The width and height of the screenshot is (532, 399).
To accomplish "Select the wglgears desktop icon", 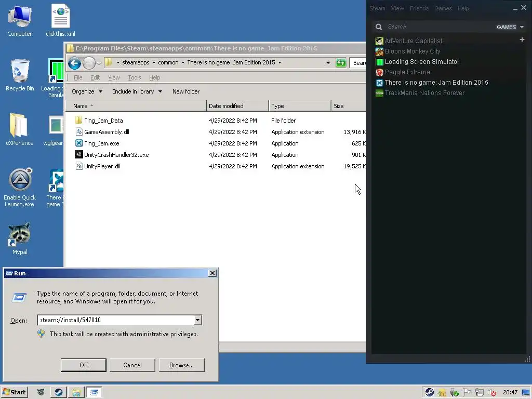I will coord(54,130).
